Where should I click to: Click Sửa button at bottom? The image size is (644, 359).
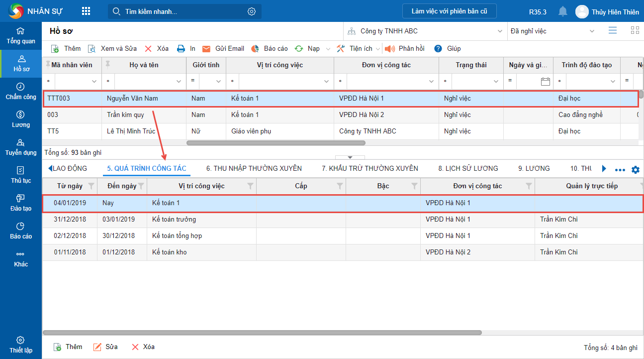[x=105, y=347]
